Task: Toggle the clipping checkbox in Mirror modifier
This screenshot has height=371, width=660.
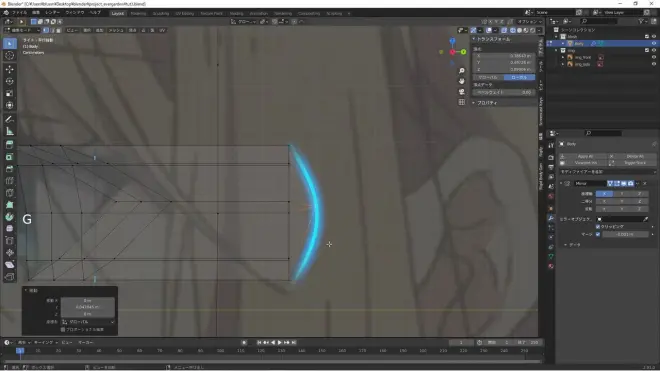Action: tap(598, 227)
